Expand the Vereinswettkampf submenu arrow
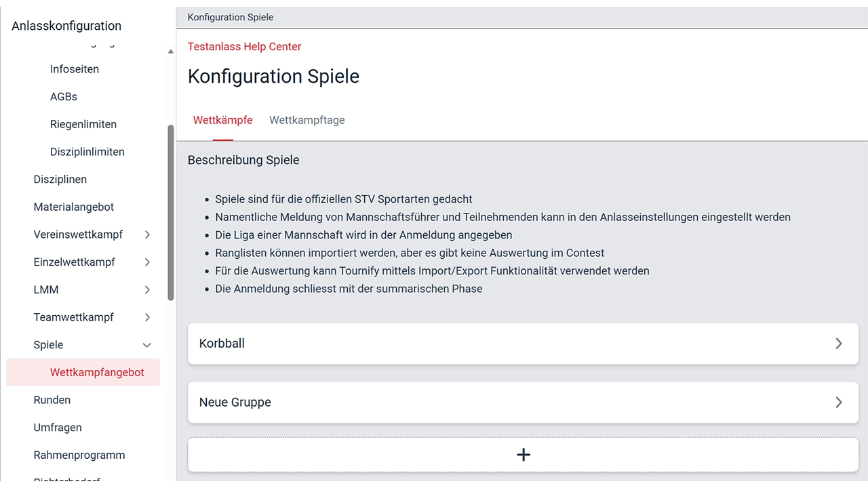868x488 pixels. point(147,235)
